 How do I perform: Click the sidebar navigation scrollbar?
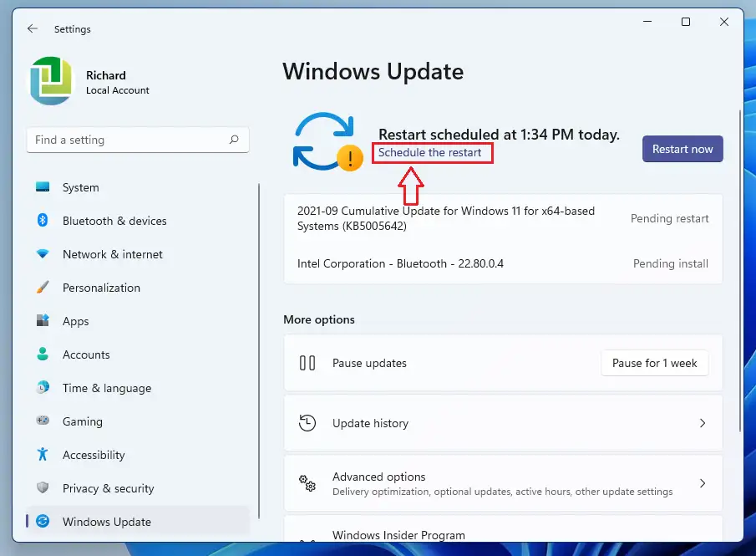coord(259,351)
